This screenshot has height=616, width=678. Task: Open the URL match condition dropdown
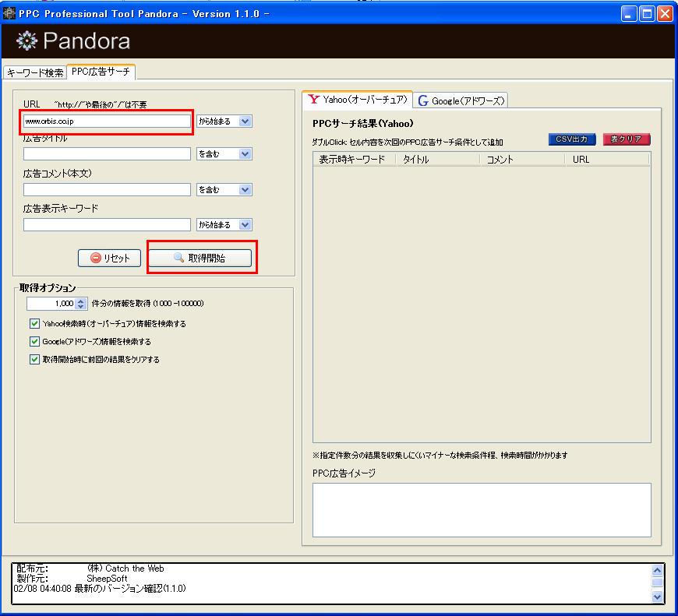[224, 121]
